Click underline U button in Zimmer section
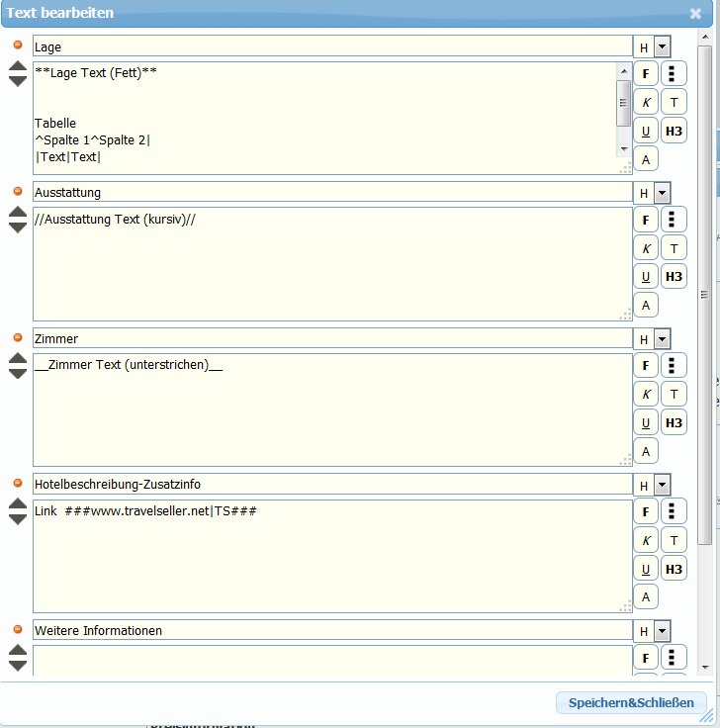This screenshot has width=720, height=728. tap(646, 422)
